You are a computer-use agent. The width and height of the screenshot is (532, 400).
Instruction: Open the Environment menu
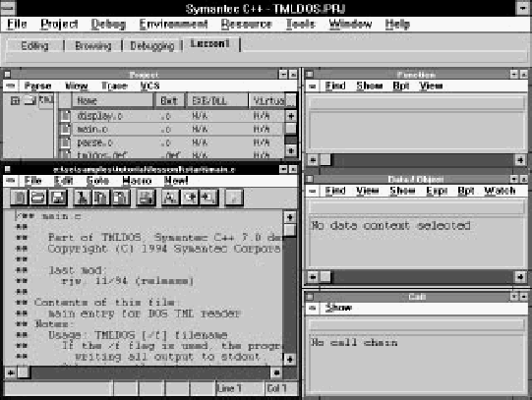click(173, 24)
